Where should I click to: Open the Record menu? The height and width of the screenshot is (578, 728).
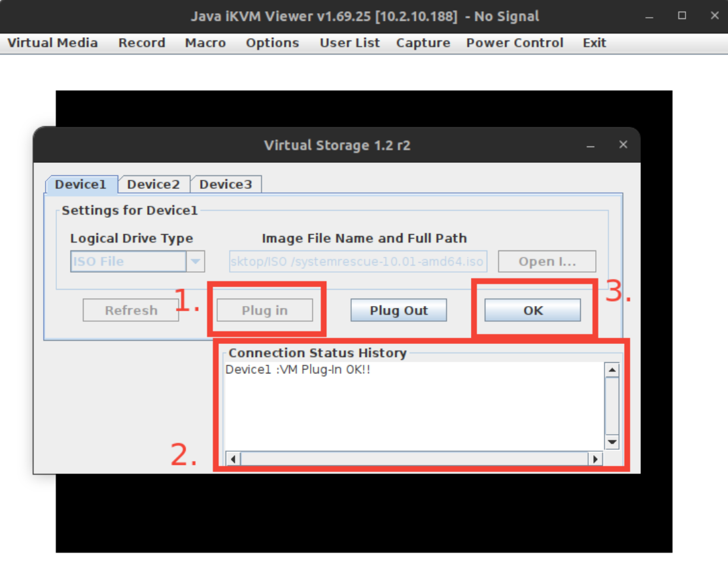pyautogui.click(x=141, y=43)
